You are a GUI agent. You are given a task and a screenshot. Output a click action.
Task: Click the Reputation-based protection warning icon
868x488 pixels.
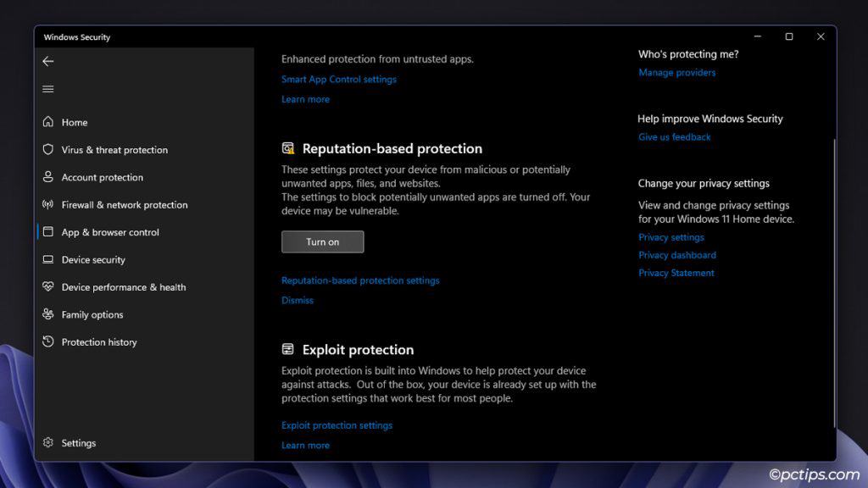[x=288, y=148]
